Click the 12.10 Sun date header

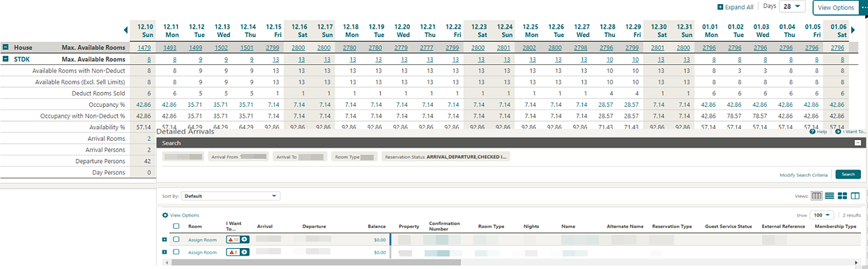point(145,30)
